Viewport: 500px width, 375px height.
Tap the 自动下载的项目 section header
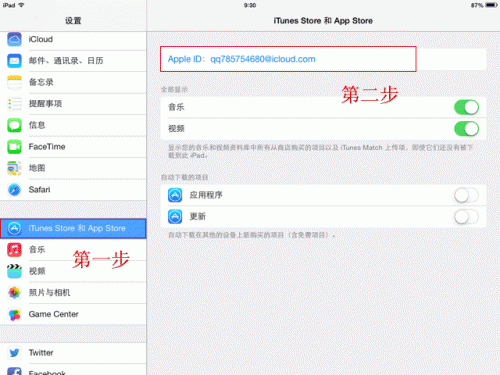(184, 177)
